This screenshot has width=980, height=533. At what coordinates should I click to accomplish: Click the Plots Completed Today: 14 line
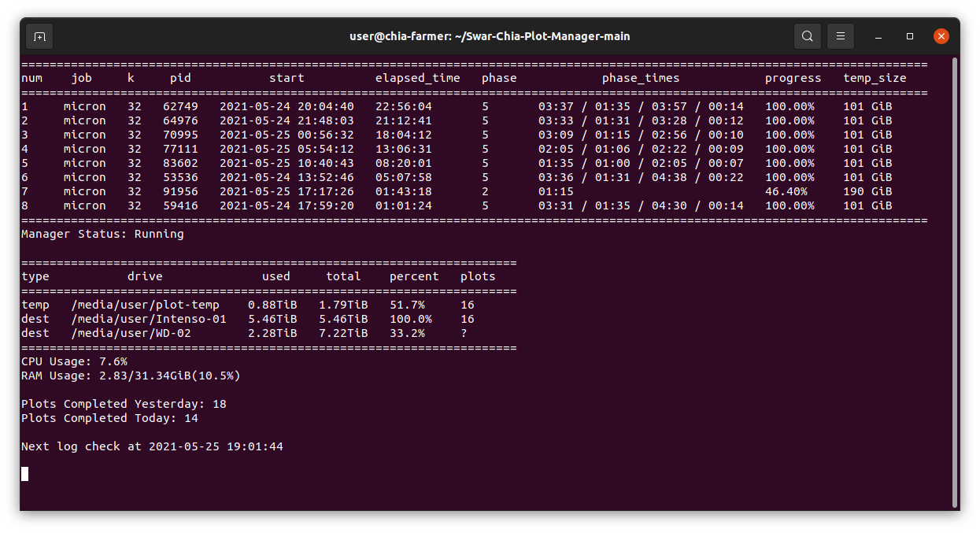[115, 417]
